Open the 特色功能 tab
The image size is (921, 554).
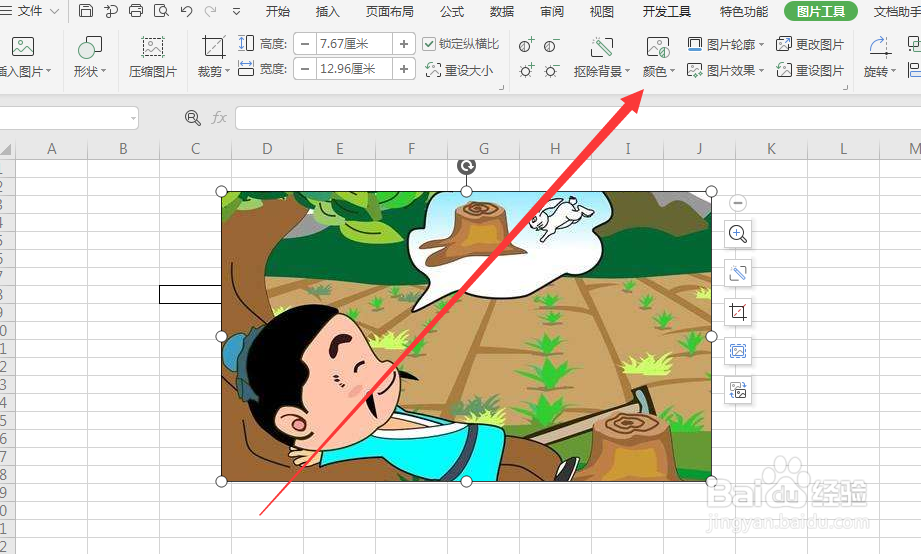point(744,11)
